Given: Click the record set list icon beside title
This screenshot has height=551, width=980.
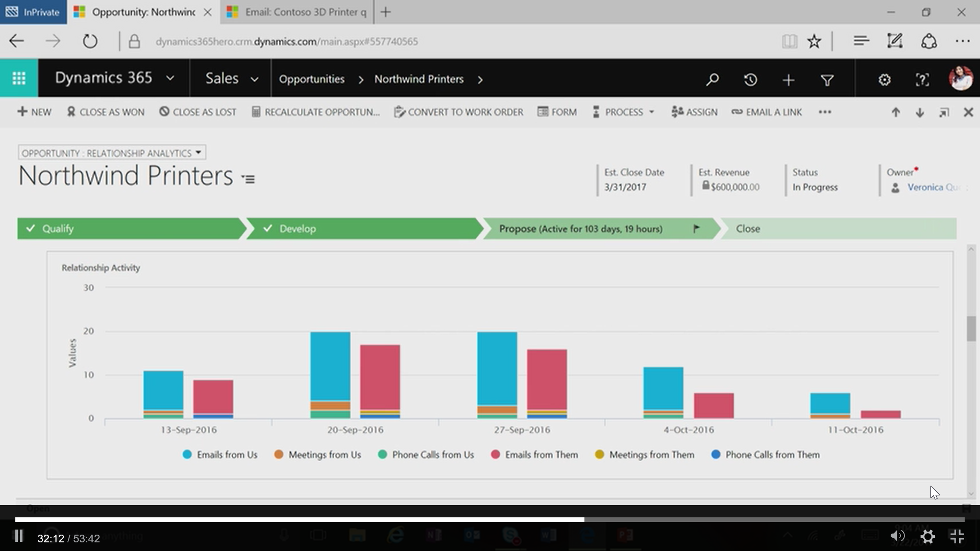Looking at the screenshot, I should (248, 179).
